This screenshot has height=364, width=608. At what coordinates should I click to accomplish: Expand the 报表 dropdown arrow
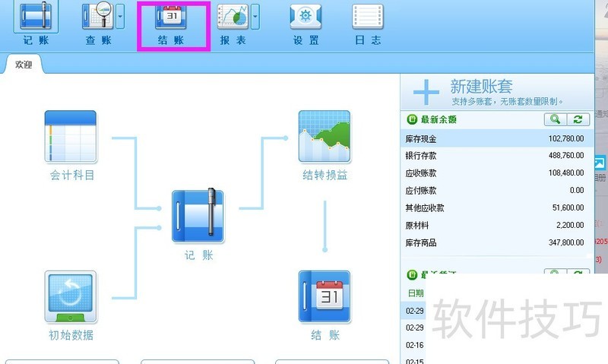(x=255, y=16)
